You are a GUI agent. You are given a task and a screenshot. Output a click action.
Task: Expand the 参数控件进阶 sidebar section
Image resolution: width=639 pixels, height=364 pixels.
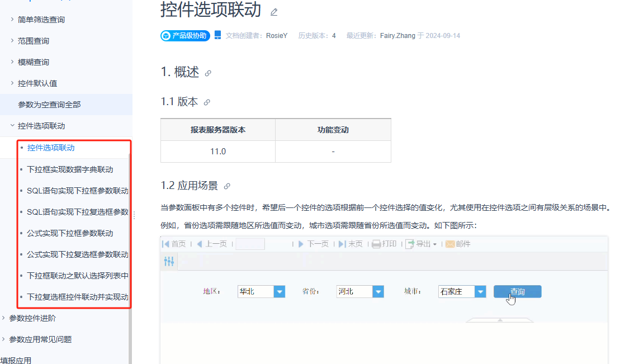4,318
